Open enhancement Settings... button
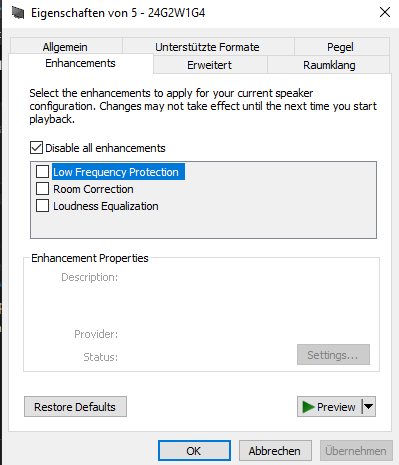This screenshot has height=465, width=399. (333, 355)
